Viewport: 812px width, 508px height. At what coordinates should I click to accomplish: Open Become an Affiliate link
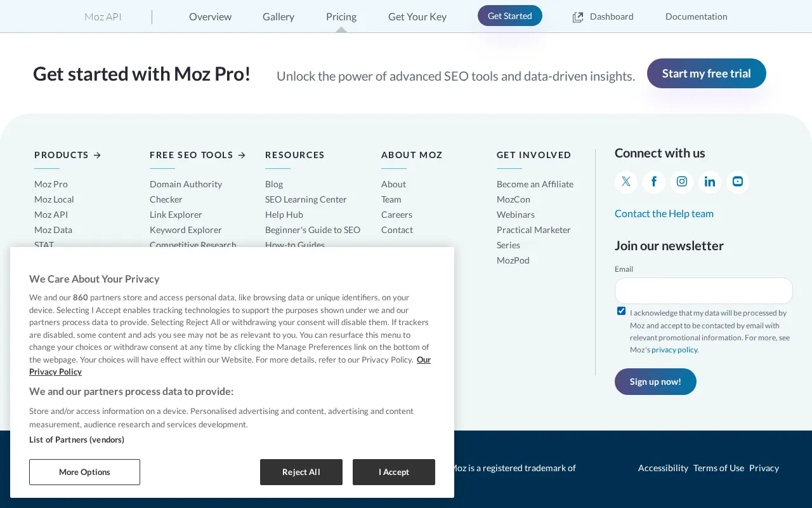point(535,184)
